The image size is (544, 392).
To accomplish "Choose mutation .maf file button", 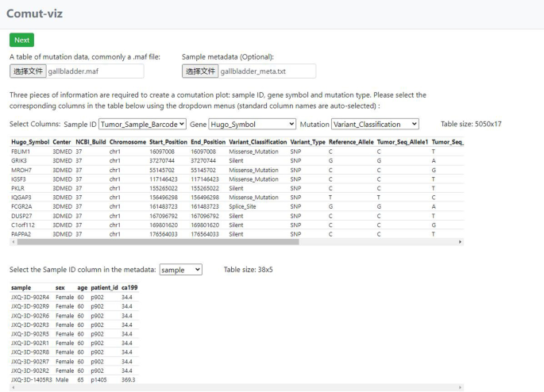I will [x=28, y=71].
